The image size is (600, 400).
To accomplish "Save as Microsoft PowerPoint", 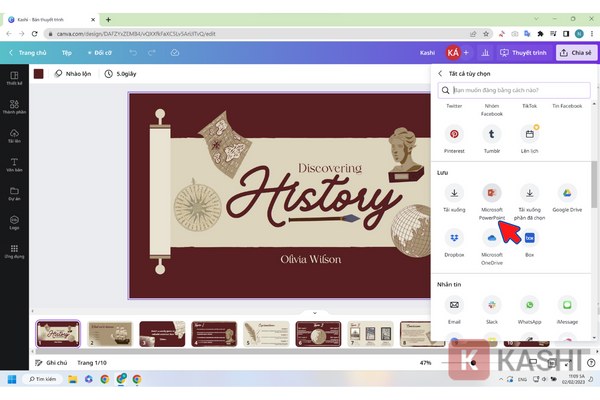I will [492, 193].
